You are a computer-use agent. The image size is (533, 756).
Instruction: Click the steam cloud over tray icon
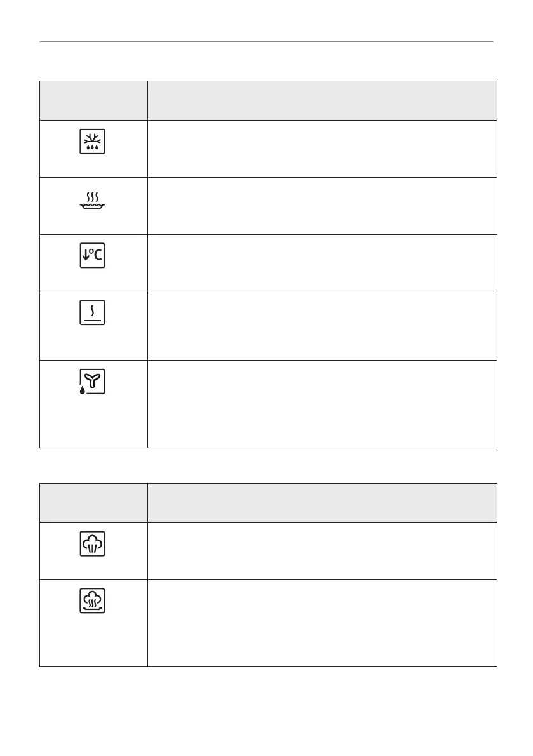92,600
